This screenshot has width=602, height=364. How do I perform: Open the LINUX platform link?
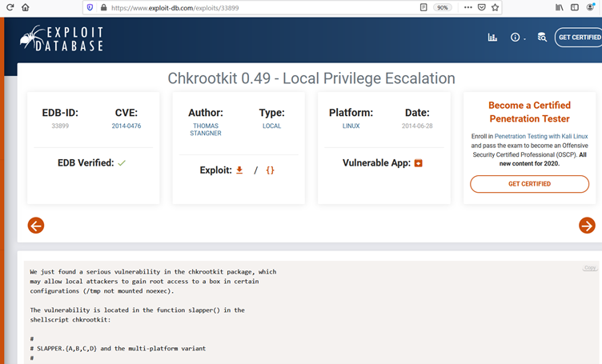pos(351,126)
